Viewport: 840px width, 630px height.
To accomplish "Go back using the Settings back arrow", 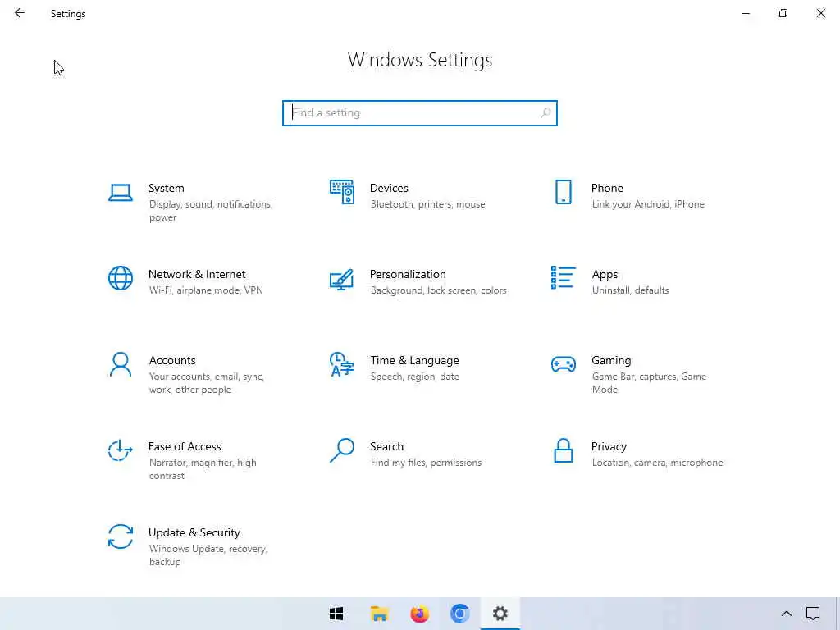I will 20,13.
